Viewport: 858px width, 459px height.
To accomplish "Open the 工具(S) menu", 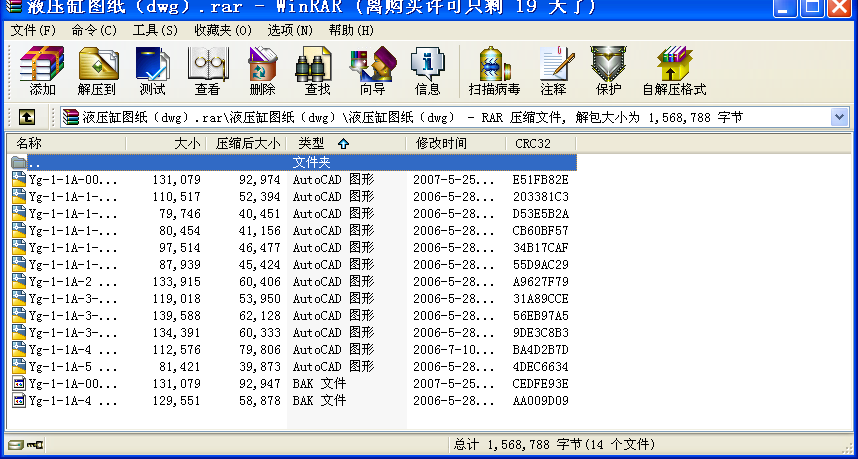I will 155,30.
